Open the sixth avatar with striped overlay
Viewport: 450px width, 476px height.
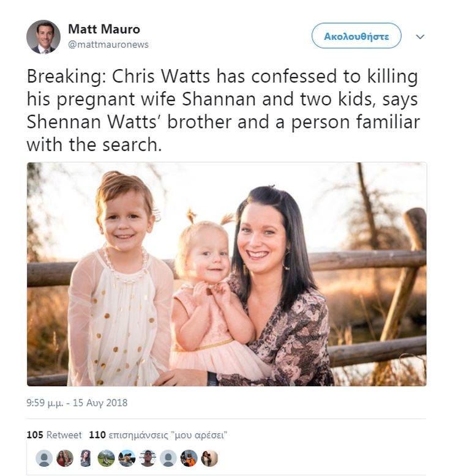click(148, 458)
